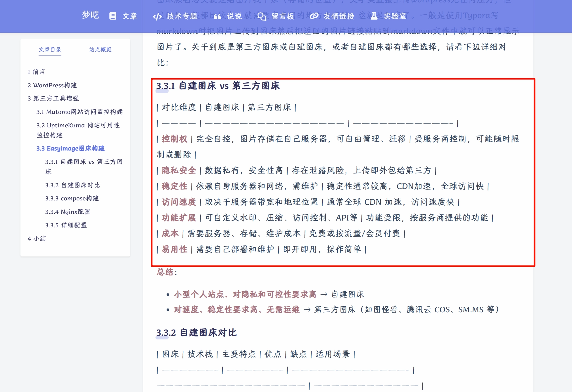Jump to section 3 第三方工具增强
Screen dimensions: 572x392
pos(53,98)
